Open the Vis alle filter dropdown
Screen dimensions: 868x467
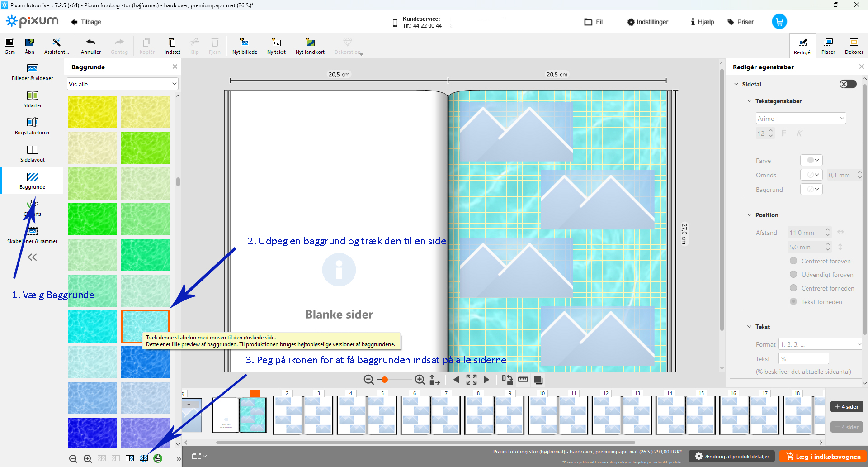coord(123,84)
